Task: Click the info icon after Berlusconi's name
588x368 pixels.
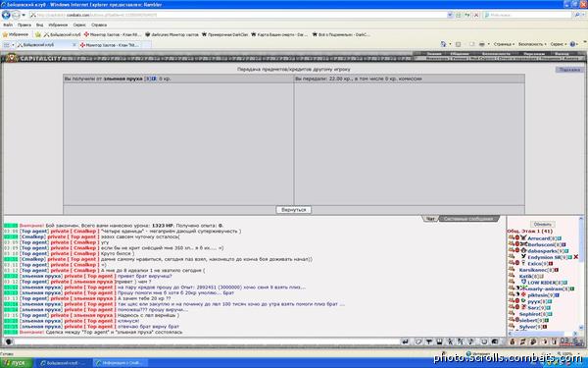Action: (563, 244)
